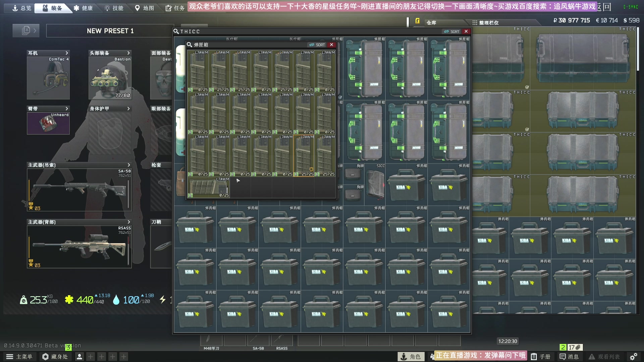Select the SICC case in THICC

tap(375, 184)
